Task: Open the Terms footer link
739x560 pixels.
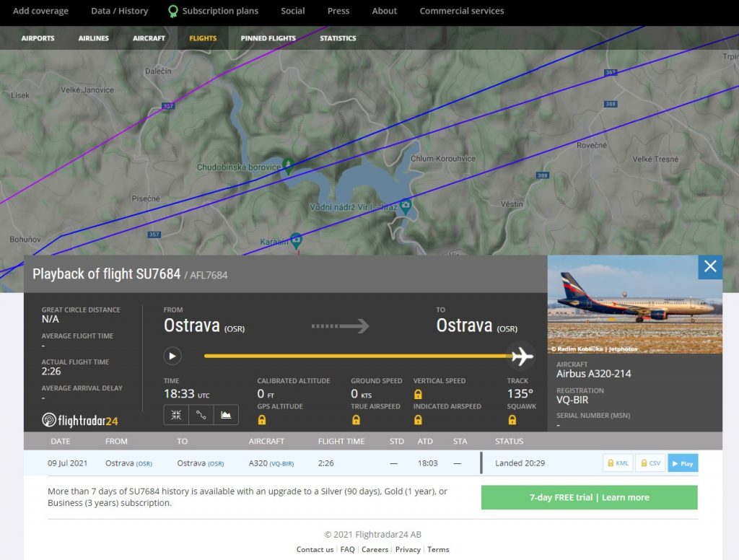Action: 438,550
